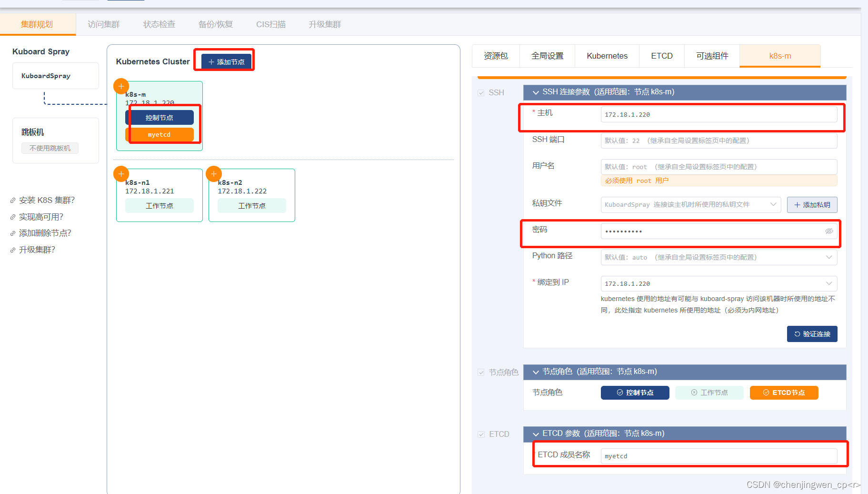The width and height of the screenshot is (868, 494).
Task: Toggle the ETCD节点 role button
Action: tap(784, 393)
